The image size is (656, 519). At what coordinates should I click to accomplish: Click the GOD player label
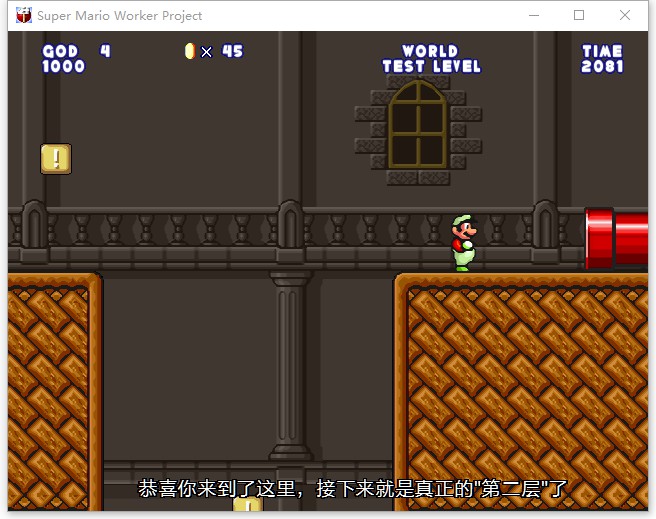(60, 51)
